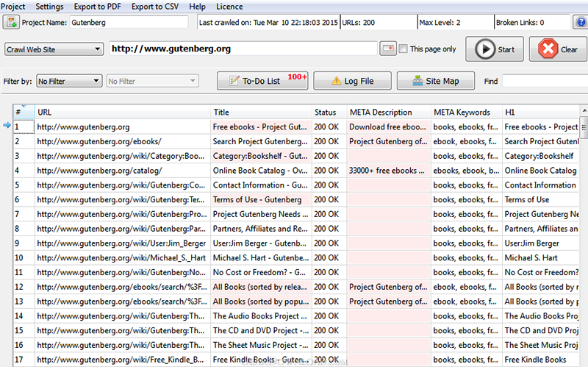Viewport: 588px width, 367px height.
Task: View the Site Map
Action: (x=436, y=81)
